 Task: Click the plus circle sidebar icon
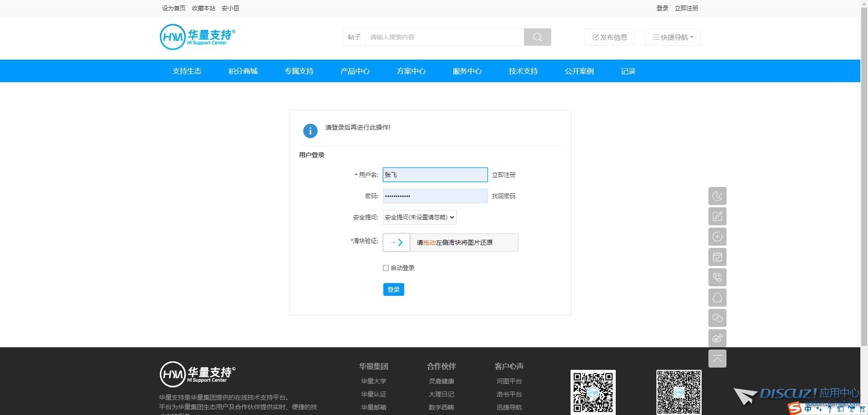point(717,237)
